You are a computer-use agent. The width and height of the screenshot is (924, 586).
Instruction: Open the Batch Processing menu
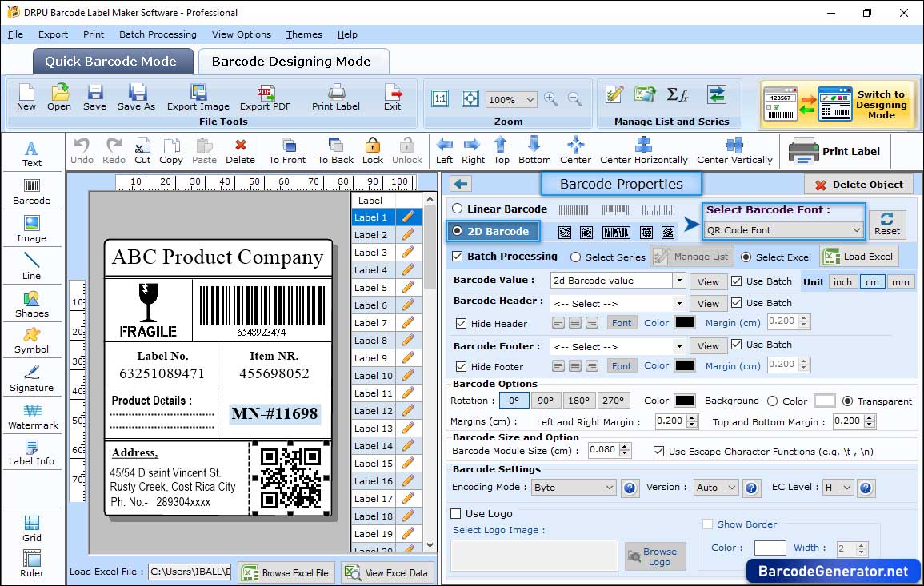pyautogui.click(x=158, y=34)
